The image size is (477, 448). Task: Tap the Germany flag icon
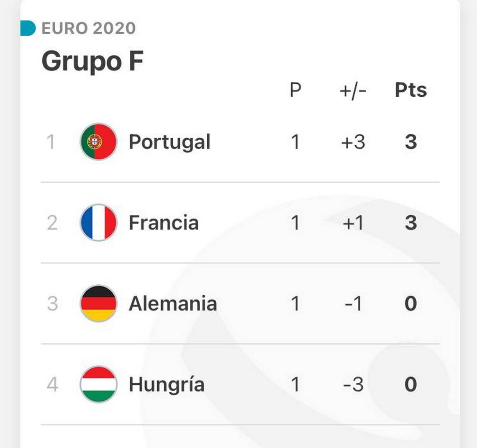(x=98, y=304)
